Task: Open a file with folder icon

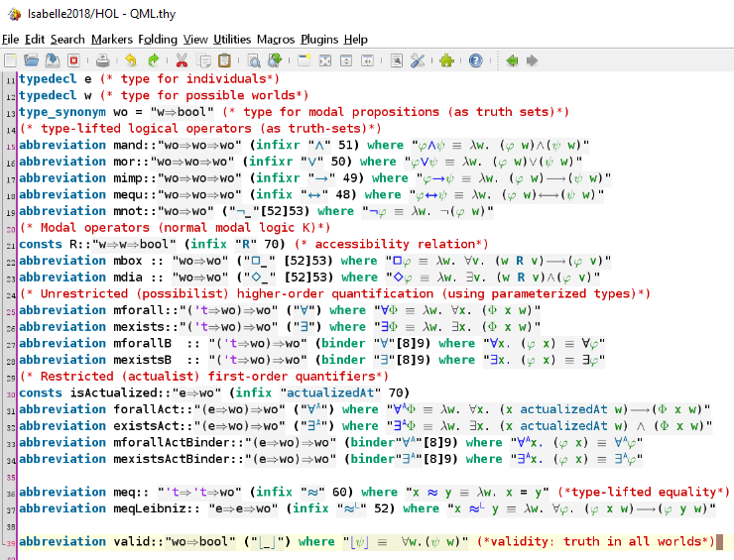Action: (x=31, y=60)
